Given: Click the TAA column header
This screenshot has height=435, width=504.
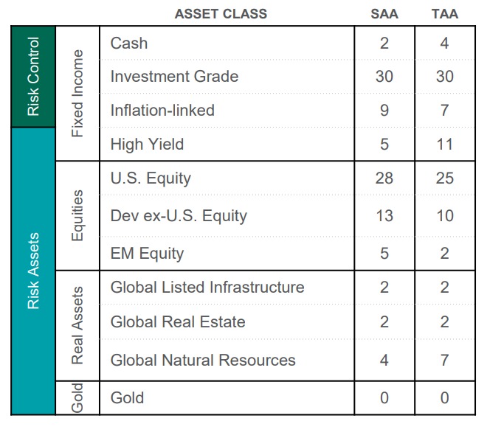Looking at the screenshot, I should point(444,13).
